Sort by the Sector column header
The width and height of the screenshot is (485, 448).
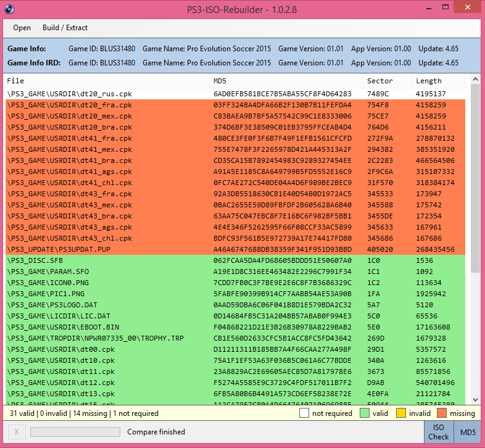click(388, 81)
